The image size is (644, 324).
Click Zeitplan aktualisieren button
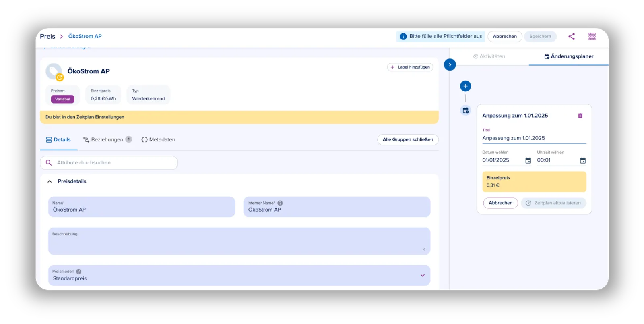click(x=553, y=203)
